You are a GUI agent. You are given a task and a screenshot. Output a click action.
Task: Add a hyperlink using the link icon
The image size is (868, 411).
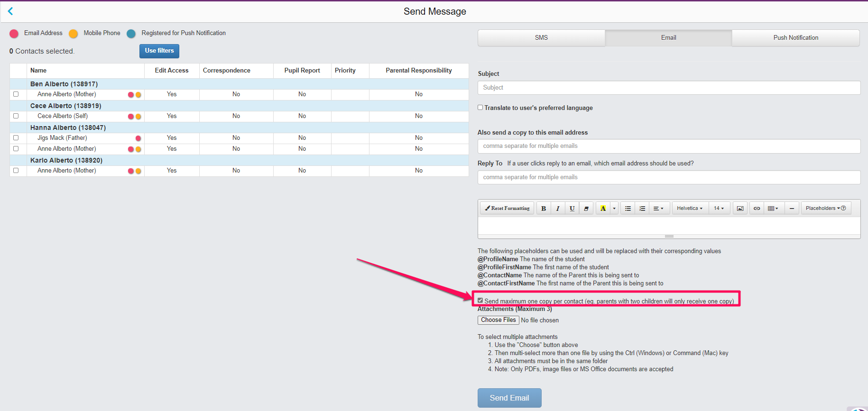(x=757, y=209)
